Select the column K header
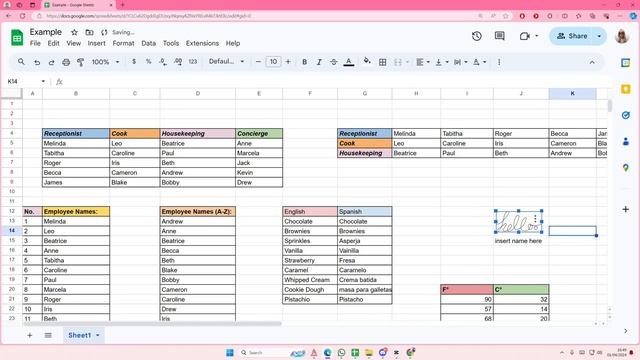Screen dimensions: 640x360 [x=572, y=93]
